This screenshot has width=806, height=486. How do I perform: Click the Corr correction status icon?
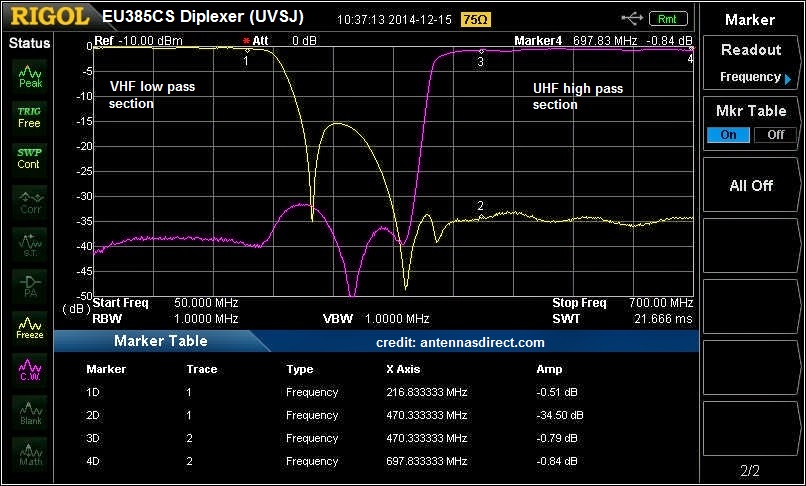pyautogui.click(x=30, y=202)
